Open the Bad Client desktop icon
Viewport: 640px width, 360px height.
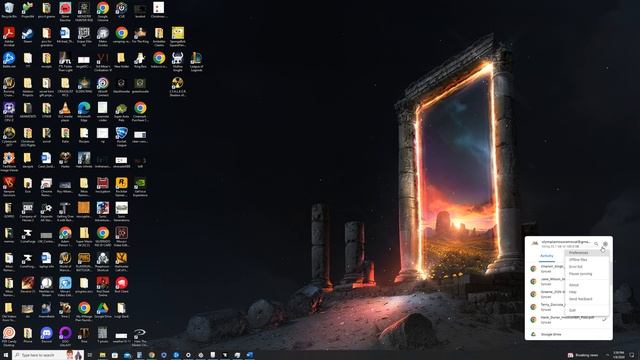(x=122, y=285)
